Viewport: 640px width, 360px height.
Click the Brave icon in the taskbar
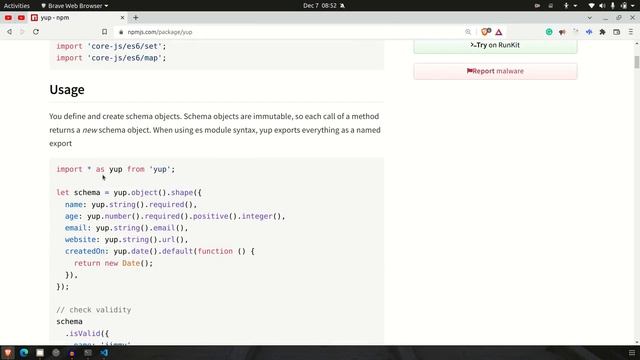[8, 353]
